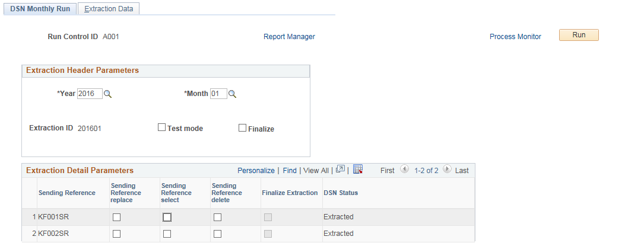
Task: Switch to the DSN Monthly Run tab
Action: pyautogui.click(x=40, y=9)
